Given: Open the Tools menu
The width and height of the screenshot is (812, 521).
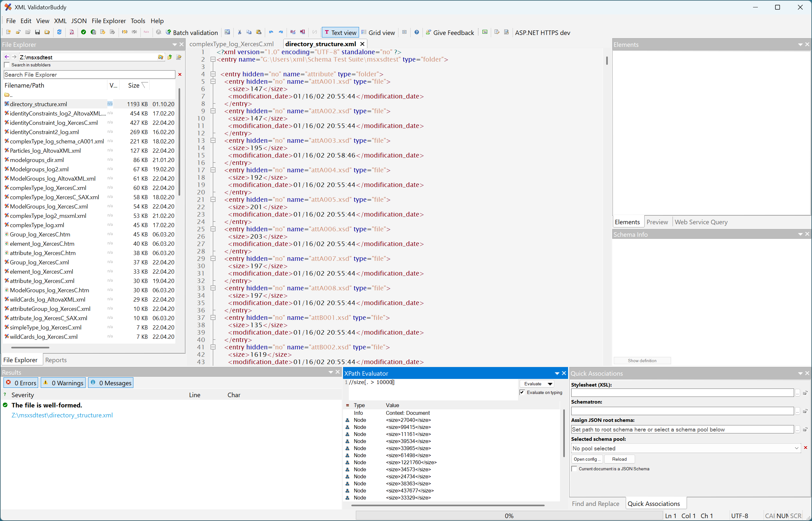Looking at the screenshot, I should 138,21.
